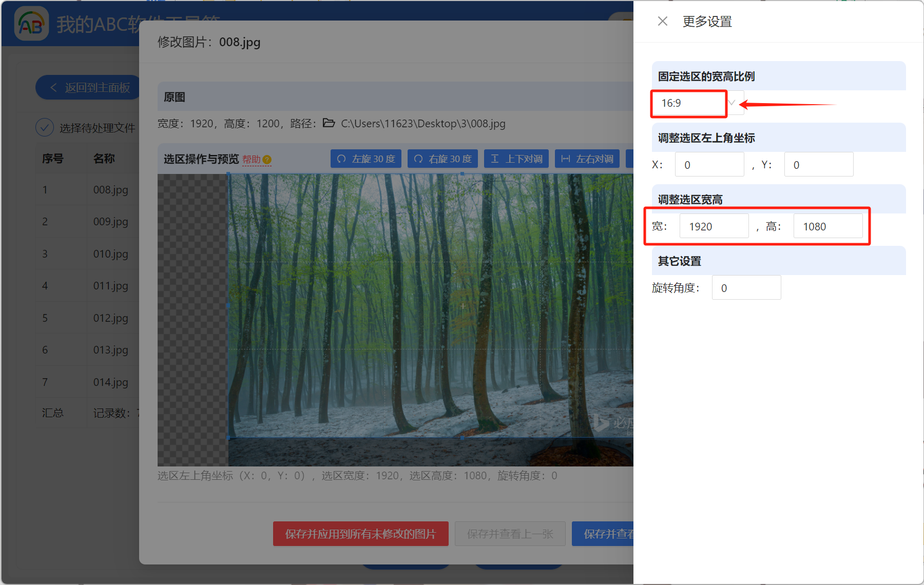Click the 旋转角度 rotation angle input
The height and width of the screenshot is (585, 924).
(746, 287)
